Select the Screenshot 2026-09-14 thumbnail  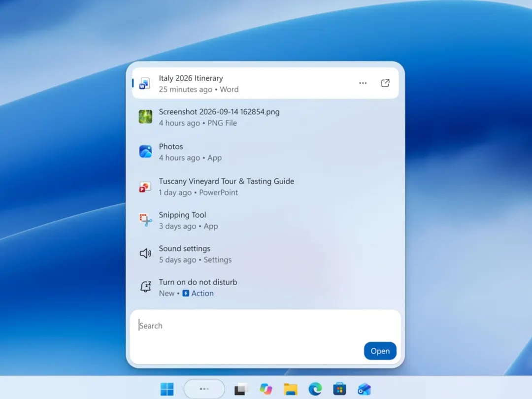click(145, 117)
